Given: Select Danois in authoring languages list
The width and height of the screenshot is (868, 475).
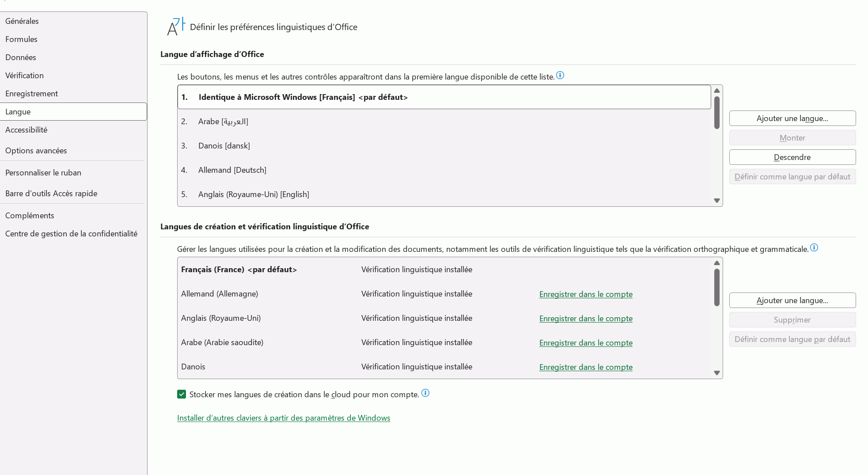Looking at the screenshot, I should [x=444, y=367].
